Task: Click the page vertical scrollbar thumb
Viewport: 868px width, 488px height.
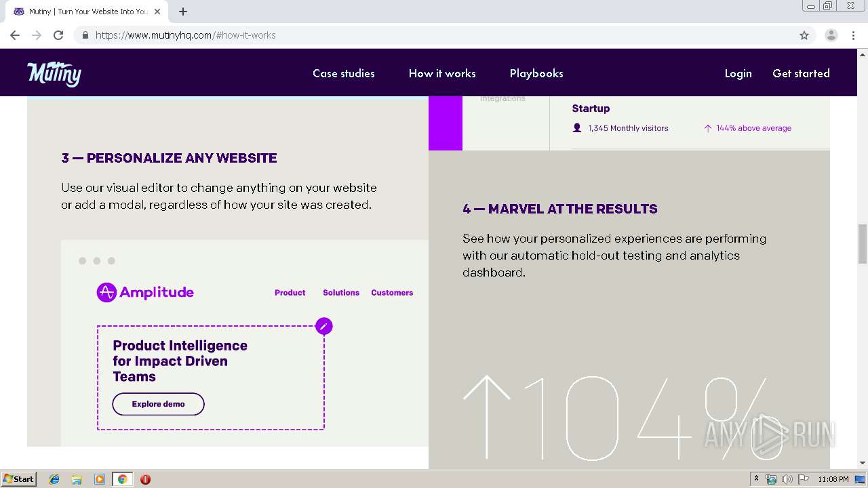Action: click(x=863, y=243)
